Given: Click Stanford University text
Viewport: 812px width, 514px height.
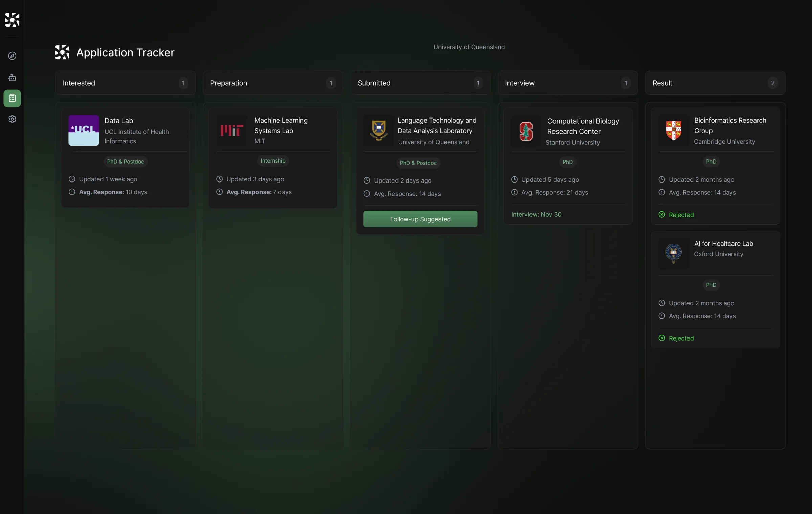Looking at the screenshot, I should pyautogui.click(x=572, y=143).
